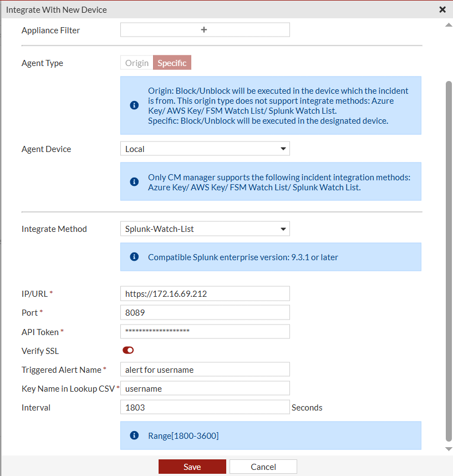Click the scrollbar up arrow
The width and height of the screenshot is (453, 476).
pyautogui.click(x=447, y=24)
